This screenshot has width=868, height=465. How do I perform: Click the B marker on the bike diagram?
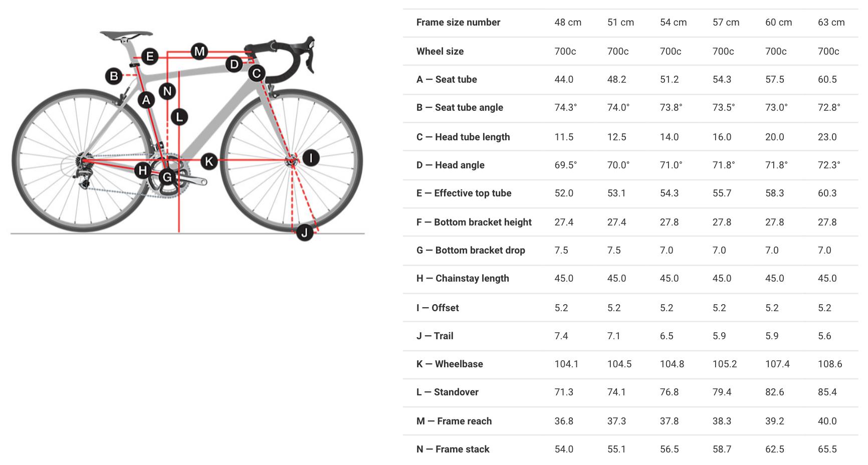pos(114,76)
